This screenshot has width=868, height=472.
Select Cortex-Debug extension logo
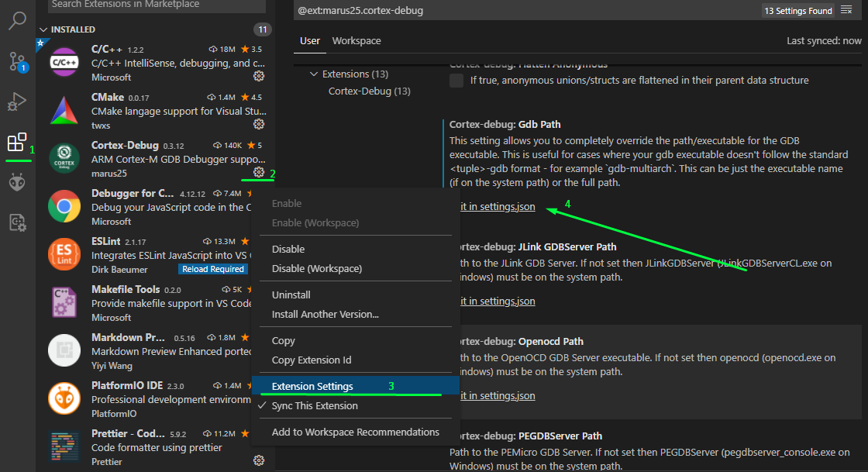point(64,158)
